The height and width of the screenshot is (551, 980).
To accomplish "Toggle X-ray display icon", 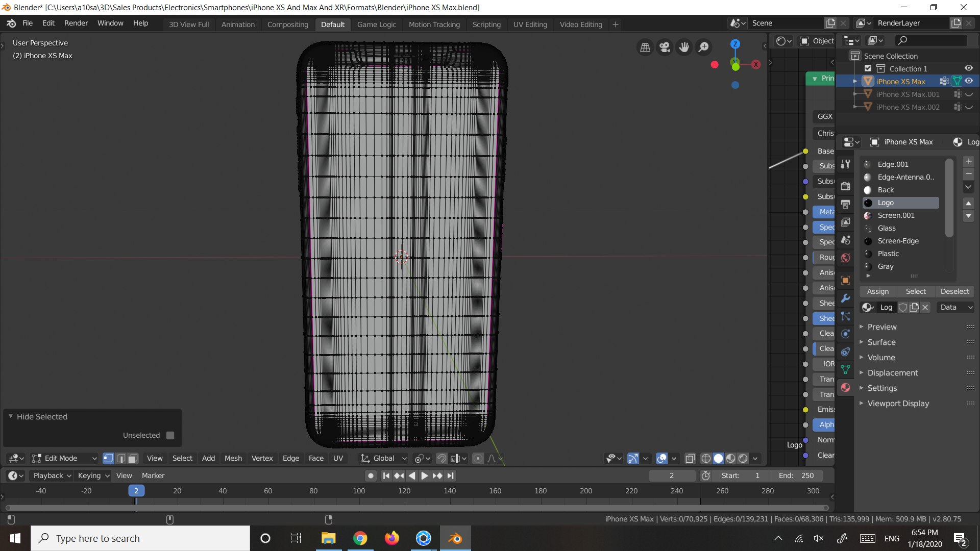I will pyautogui.click(x=690, y=458).
